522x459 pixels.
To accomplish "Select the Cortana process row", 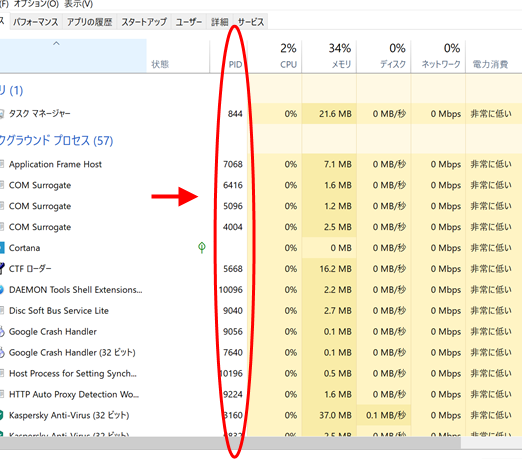I will point(261,248).
